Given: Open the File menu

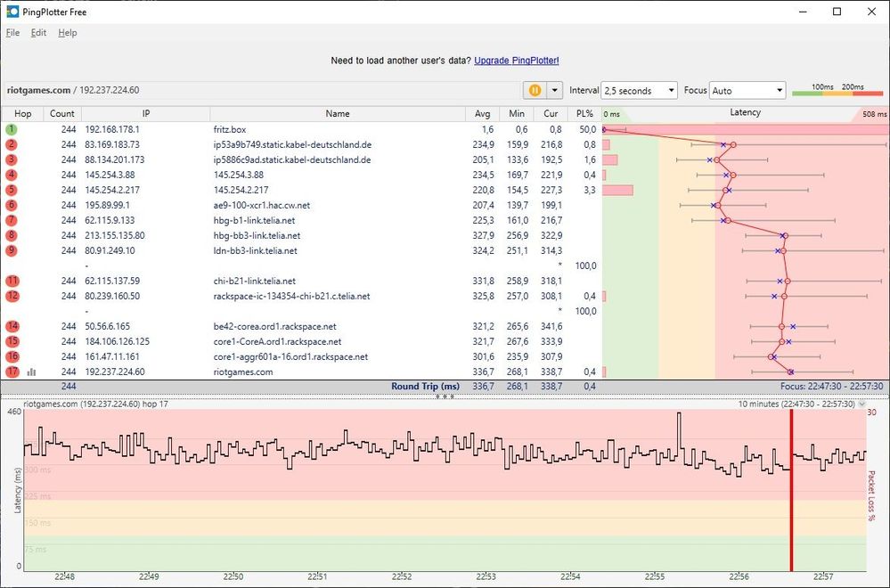Looking at the screenshot, I should pos(12,32).
